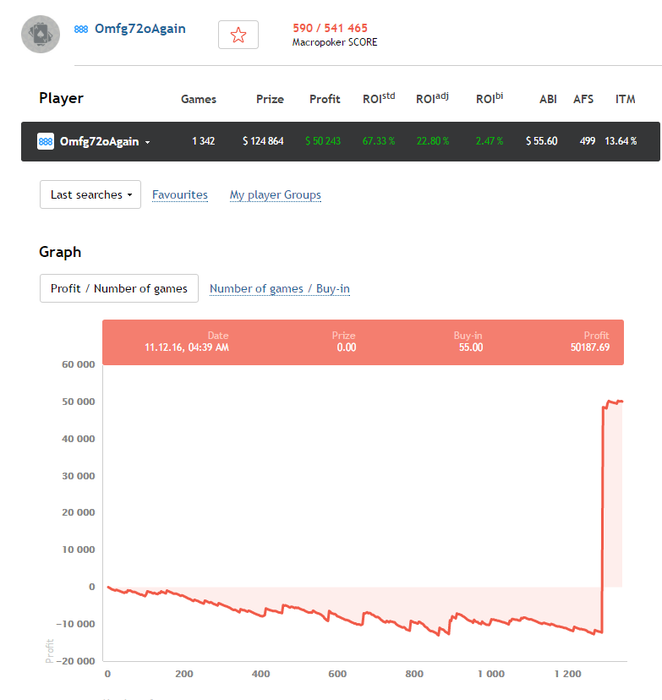Click the Prize column header
Viewport: 662px width, 700px height.
tap(270, 99)
